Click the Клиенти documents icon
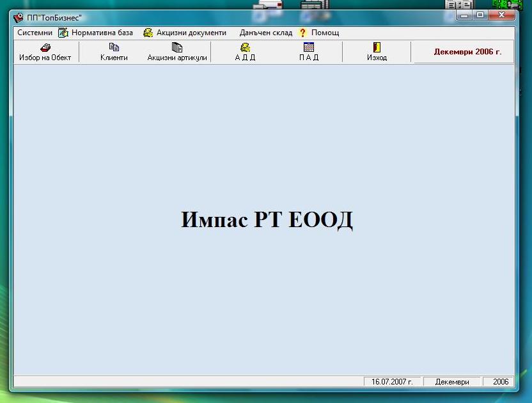Viewport: 532px width, 403px height. pos(114,47)
